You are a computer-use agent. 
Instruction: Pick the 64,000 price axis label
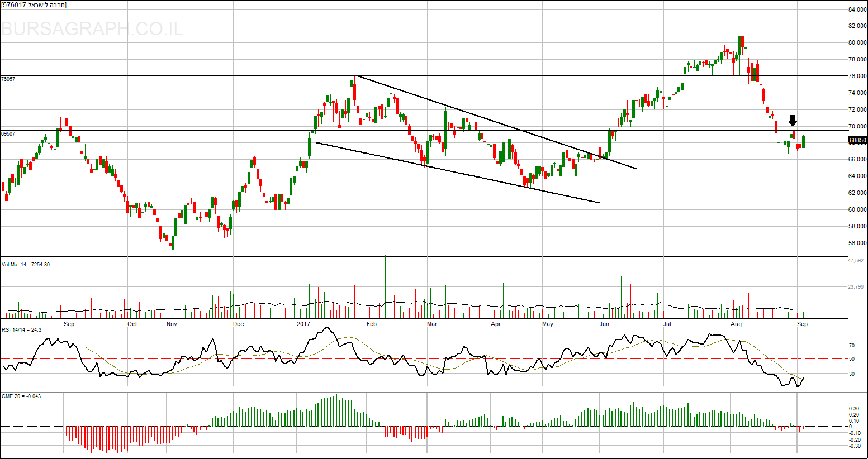[857, 176]
